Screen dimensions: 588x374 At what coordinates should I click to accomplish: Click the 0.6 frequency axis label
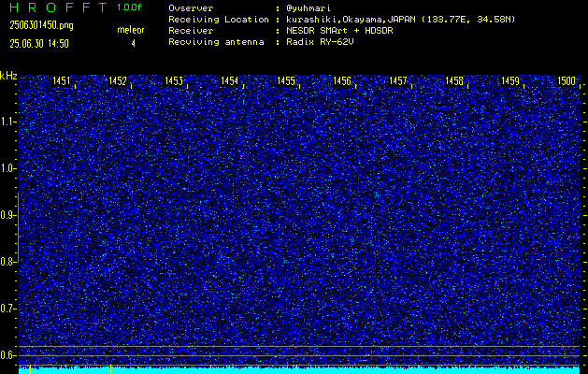pos(7,355)
